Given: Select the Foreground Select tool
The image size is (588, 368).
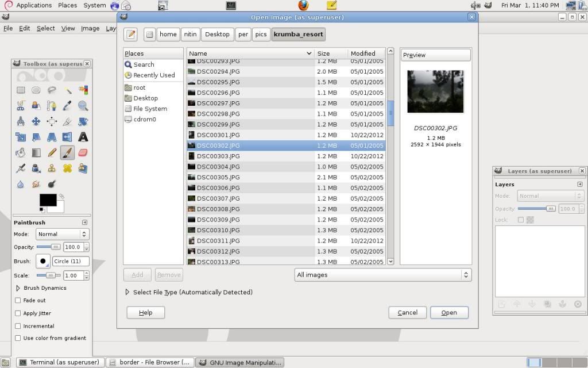Looking at the screenshot, I should tap(36, 106).
